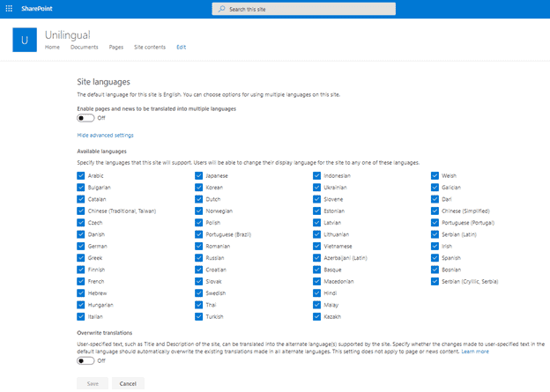The image size is (550, 392).
Task: Uncheck the Danish checkbox
Action: pyautogui.click(x=81, y=234)
